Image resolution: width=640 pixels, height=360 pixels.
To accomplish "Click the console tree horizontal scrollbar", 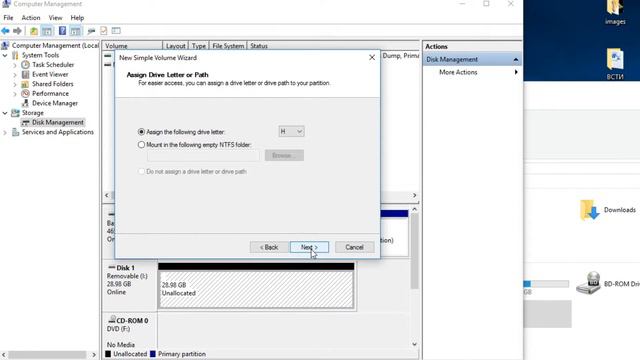I will 48,355.
